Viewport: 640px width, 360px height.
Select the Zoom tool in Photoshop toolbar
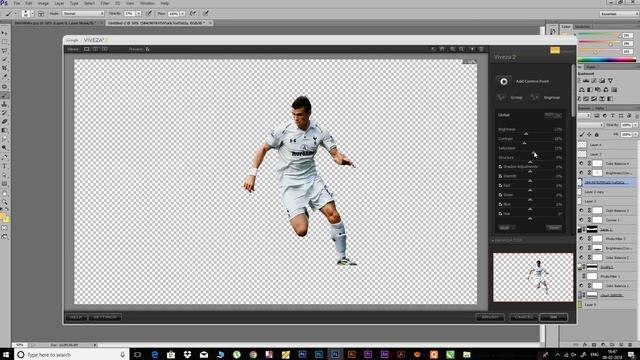[x=4, y=202]
